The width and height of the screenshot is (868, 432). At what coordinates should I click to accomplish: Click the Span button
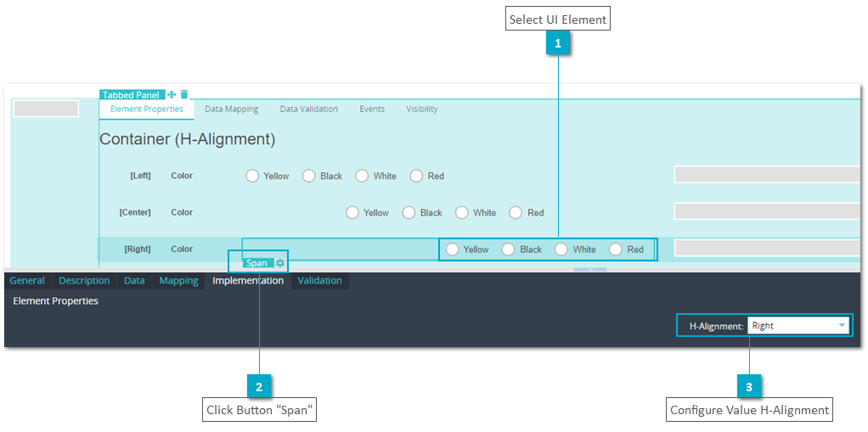(257, 263)
